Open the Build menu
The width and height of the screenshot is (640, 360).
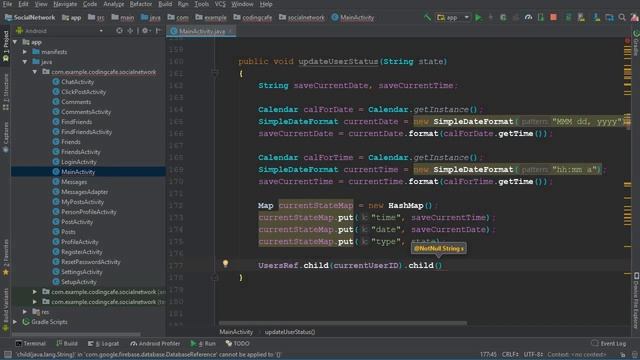pyautogui.click(x=165, y=4)
